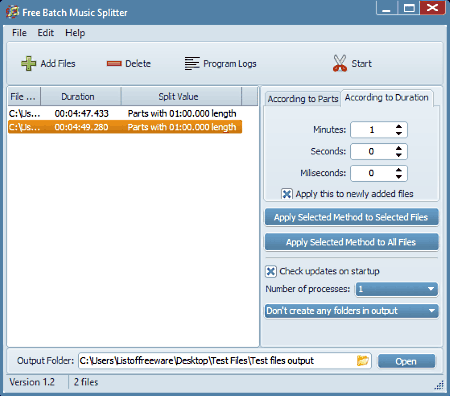Increase the Seconds value with the up arrow

pos(399,148)
